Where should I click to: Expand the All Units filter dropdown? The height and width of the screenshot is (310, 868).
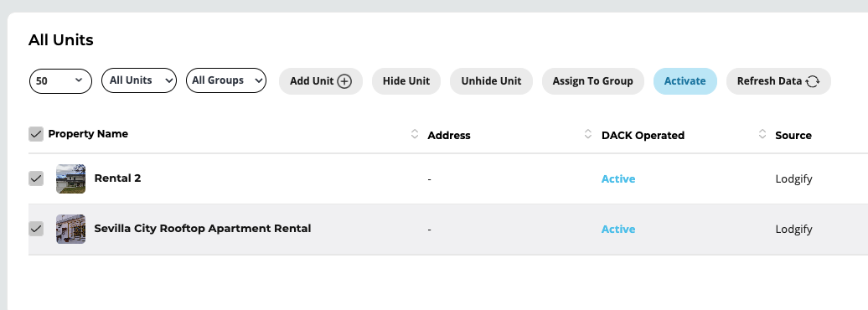coord(139,80)
